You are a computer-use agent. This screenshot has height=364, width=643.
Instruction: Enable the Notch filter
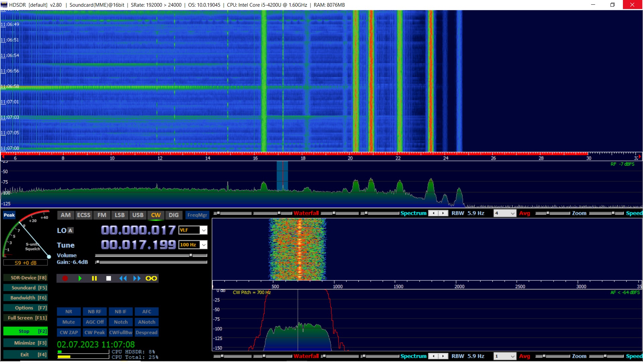[x=121, y=322]
